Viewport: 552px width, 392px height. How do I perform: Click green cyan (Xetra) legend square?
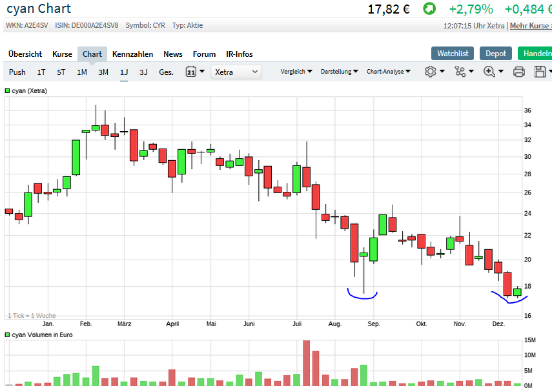pyautogui.click(x=7, y=91)
